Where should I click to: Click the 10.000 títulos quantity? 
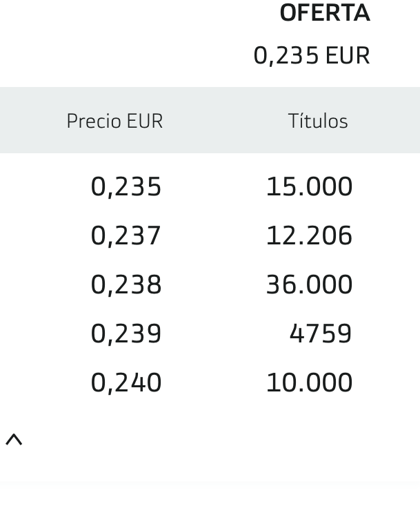tap(309, 383)
